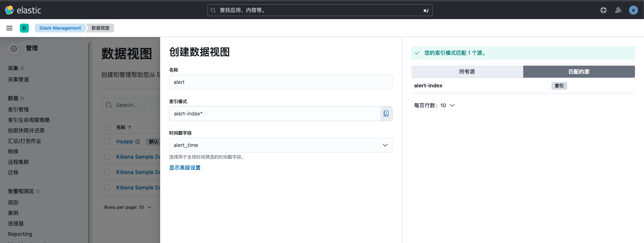Open the Rows per page 10 dropdown
The height and width of the screenshot is (243, 644).
tap(128, 207)
